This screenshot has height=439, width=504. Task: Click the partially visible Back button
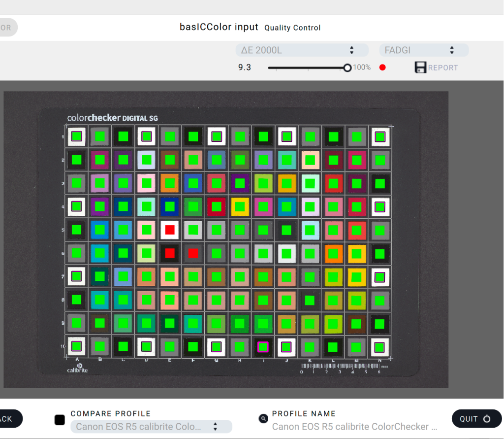[9, 419]
